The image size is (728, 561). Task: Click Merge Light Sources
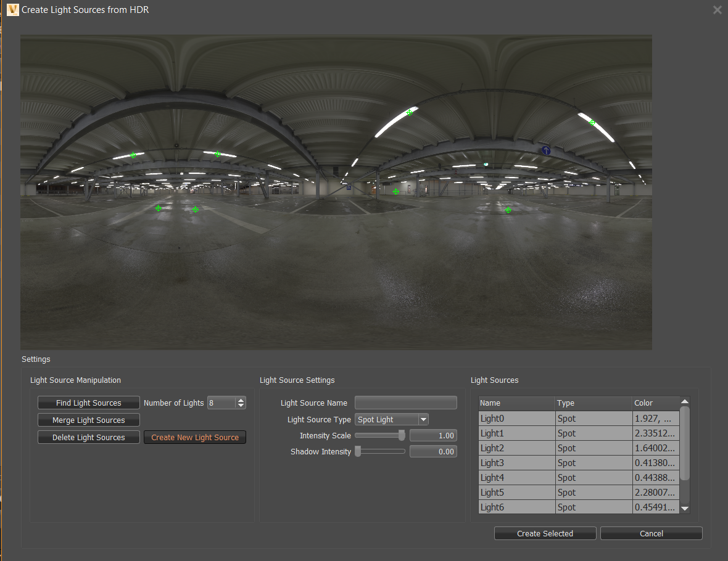(x=88, y=420)
